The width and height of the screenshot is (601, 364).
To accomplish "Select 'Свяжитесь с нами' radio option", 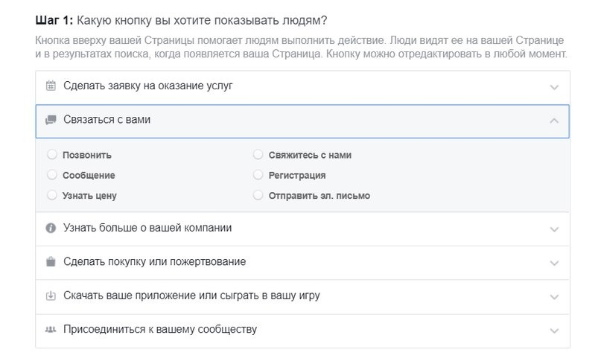I will 258,155.
